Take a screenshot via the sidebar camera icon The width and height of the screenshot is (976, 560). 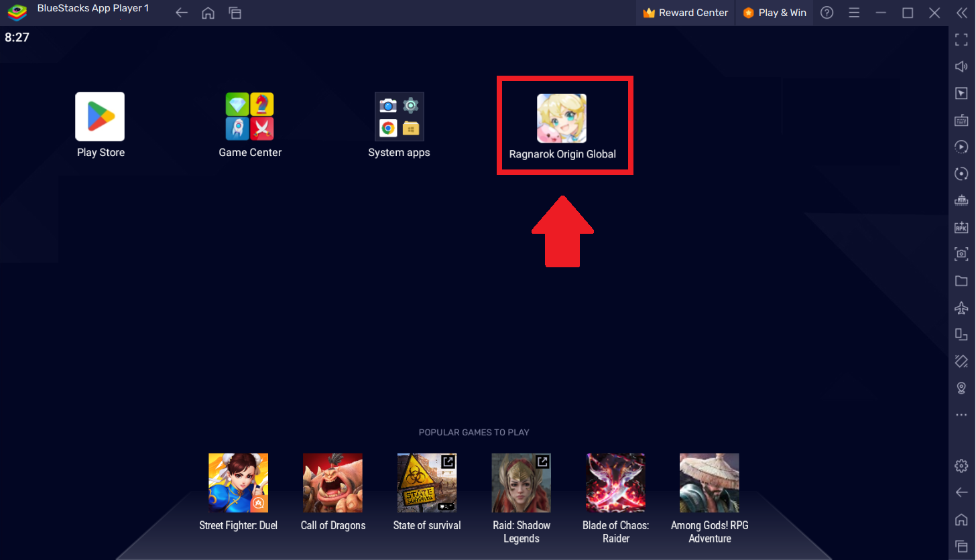point(961,254)
